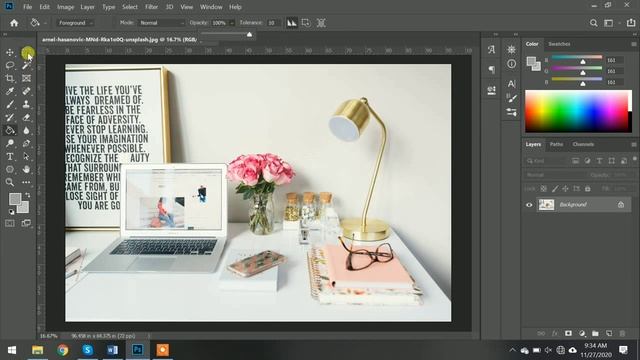Select the Path Selection arrow tool

pos(27,156)
